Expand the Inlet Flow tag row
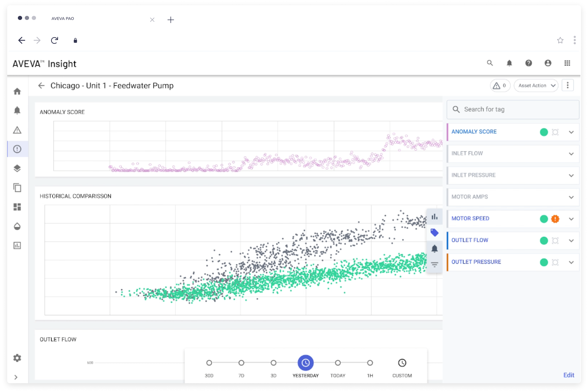This screenshot has width=588, height=392. [571, 154]
